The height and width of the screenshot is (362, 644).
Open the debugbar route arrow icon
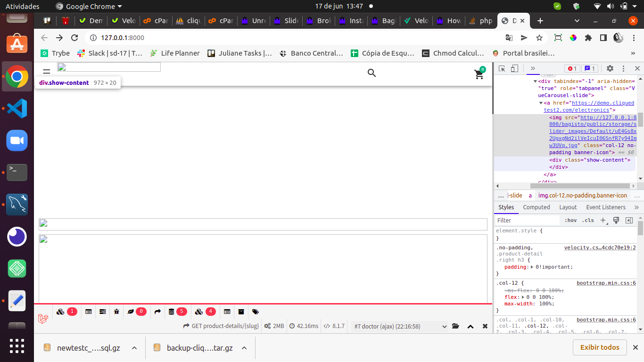tap(157, 312)
